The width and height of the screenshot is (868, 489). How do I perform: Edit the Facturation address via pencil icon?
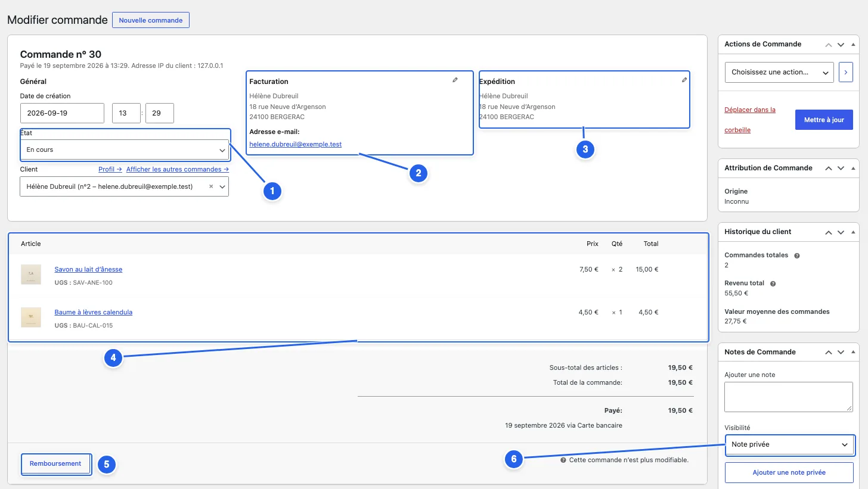click(x=455, y=80)
